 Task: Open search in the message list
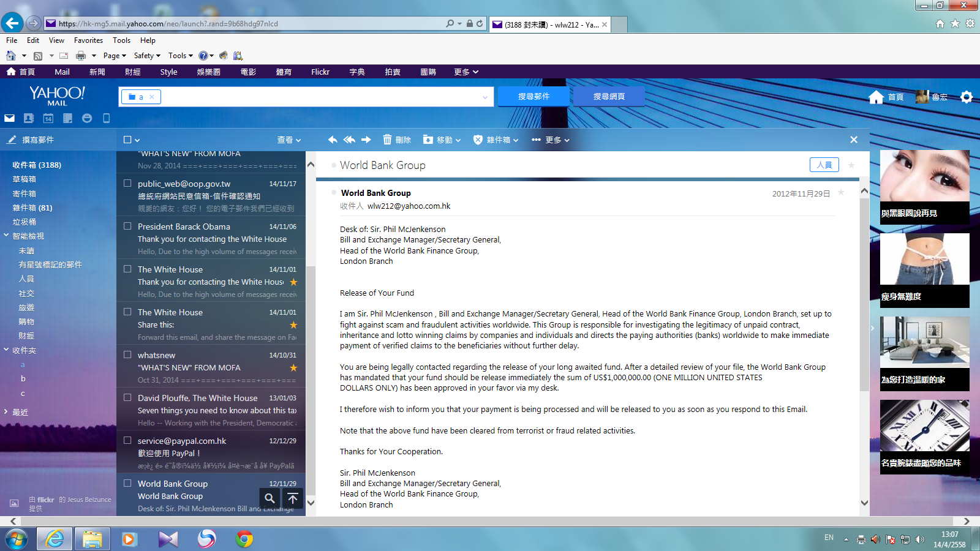[x=269, y=498]
